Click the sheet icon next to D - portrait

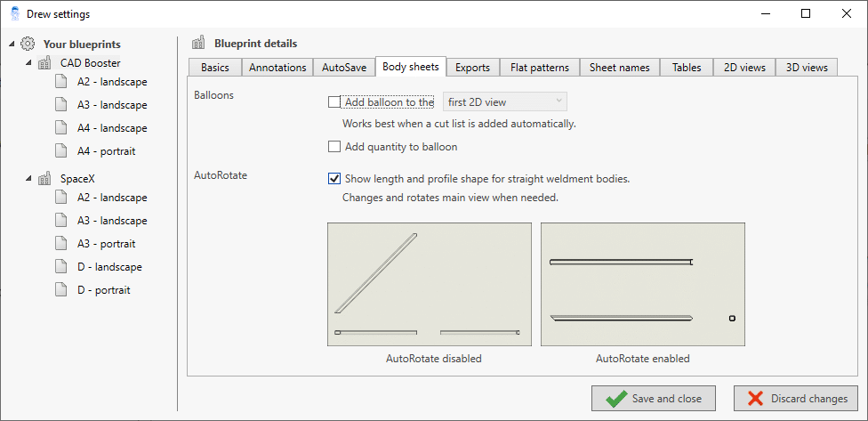pos(61,290)
